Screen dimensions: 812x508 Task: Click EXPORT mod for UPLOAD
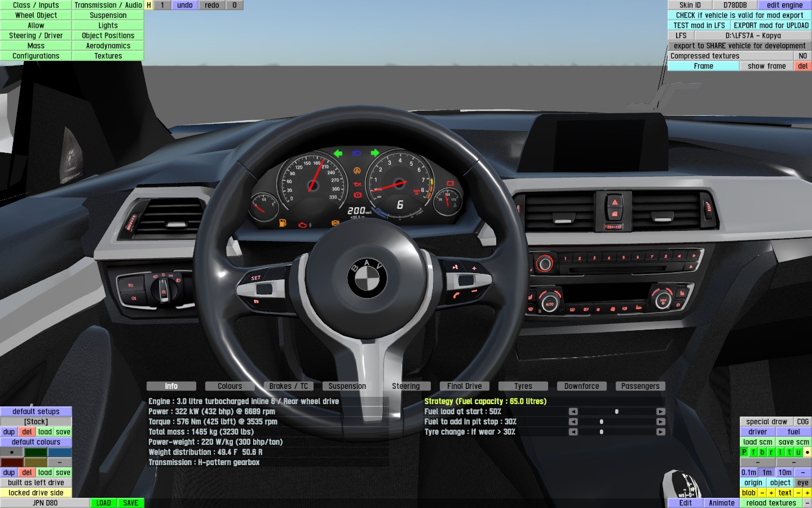pyautogui.click(x=771, y=25)
